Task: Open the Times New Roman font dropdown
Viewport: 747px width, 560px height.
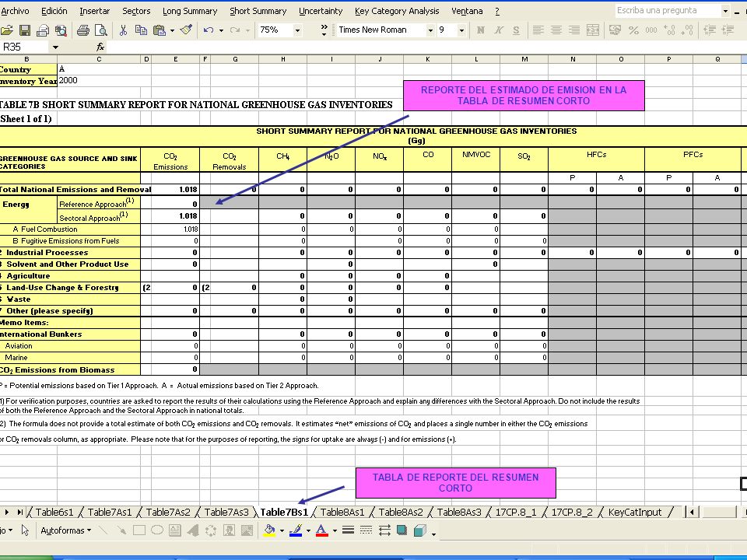Action: [x=430, y=30]
